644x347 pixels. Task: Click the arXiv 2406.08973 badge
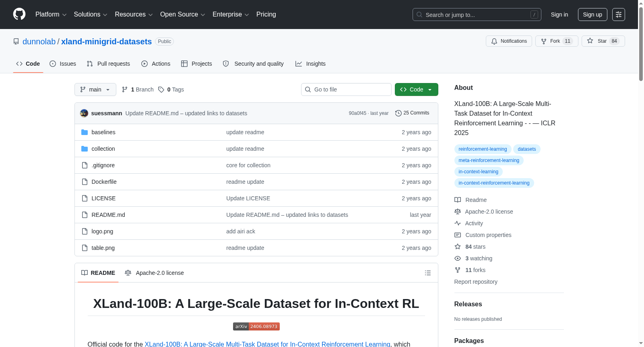pos(256,326)
